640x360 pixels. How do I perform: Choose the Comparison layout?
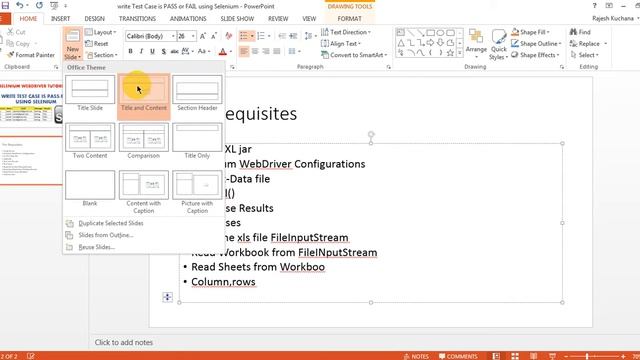144,141
